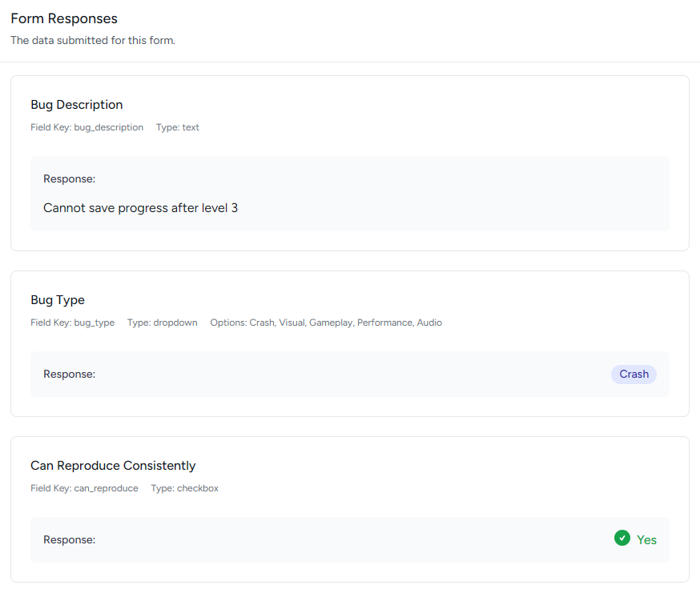Open the Bug Type card title
The image size is (700, 589).
pyautogui.click(x=57, y=299)
